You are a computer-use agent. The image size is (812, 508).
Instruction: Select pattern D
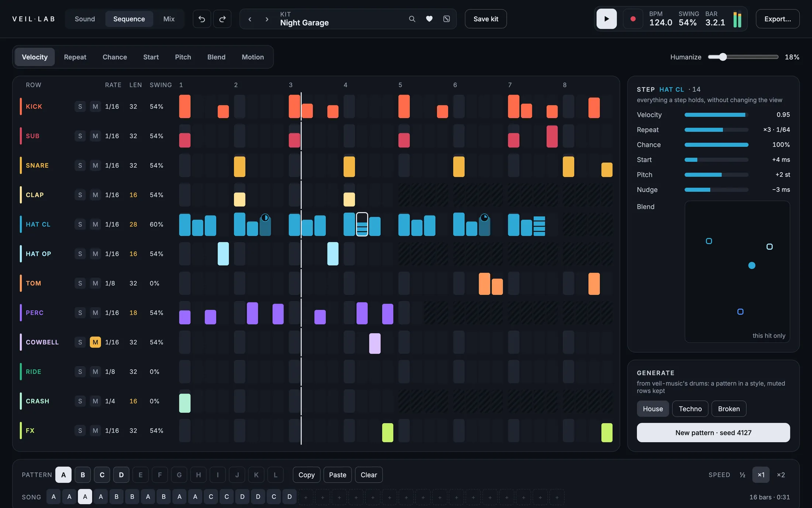(121, 475)
